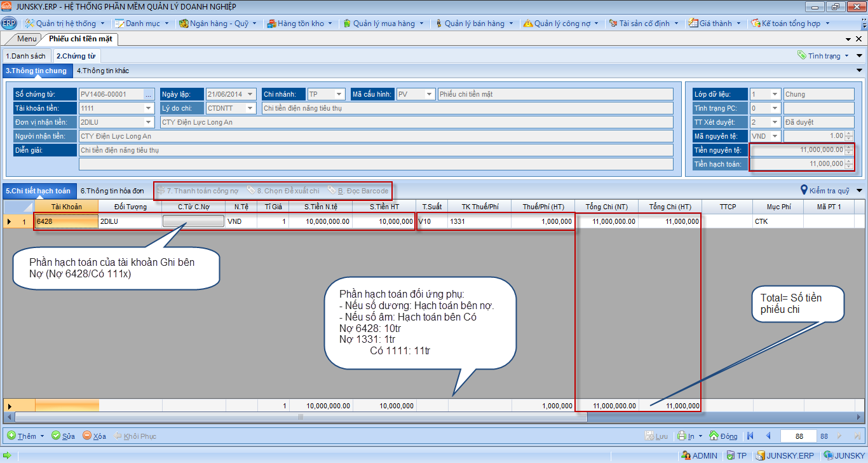Click the ellipsis button beside Số chứng từ

click(149, 94)
